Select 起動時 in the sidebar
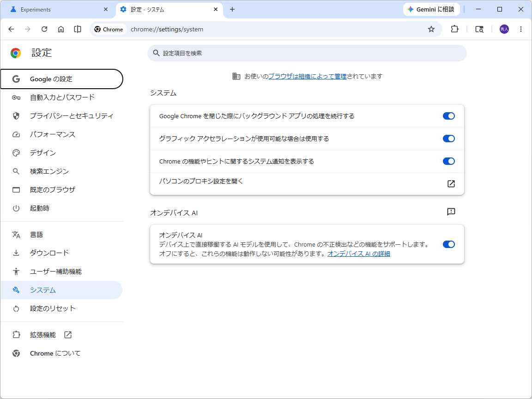 (x=61, y=208)
